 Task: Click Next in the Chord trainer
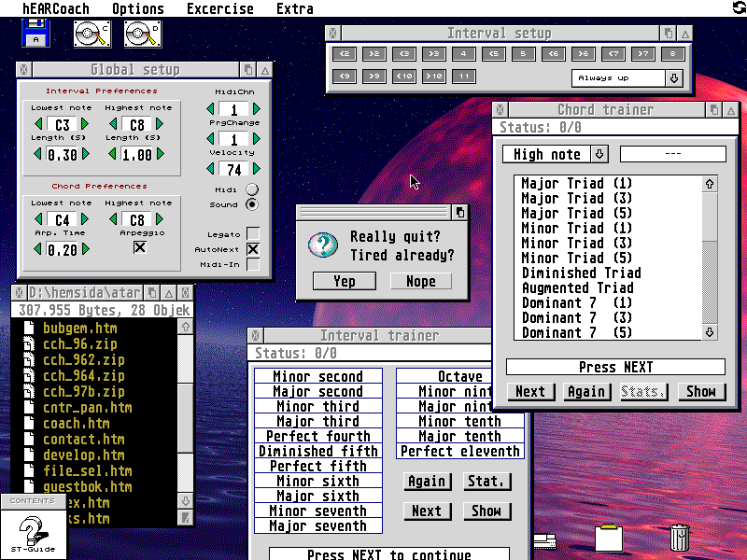point(530,391)
